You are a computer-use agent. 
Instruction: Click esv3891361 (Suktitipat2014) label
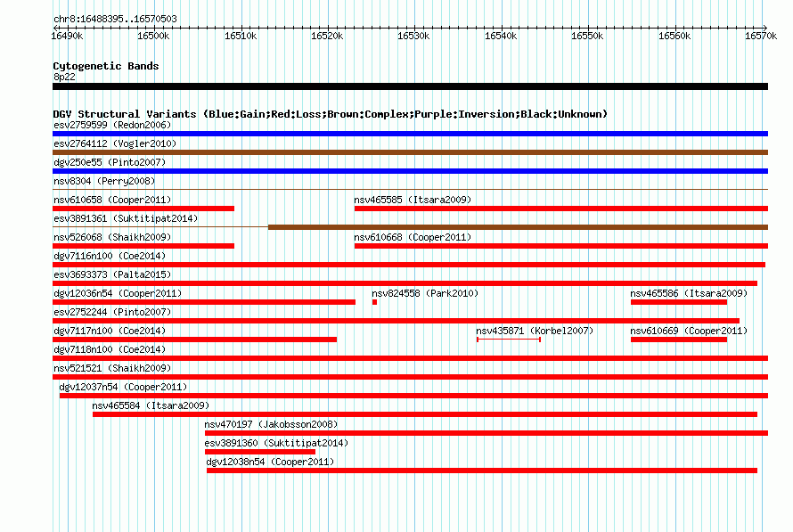coord(126,218)
